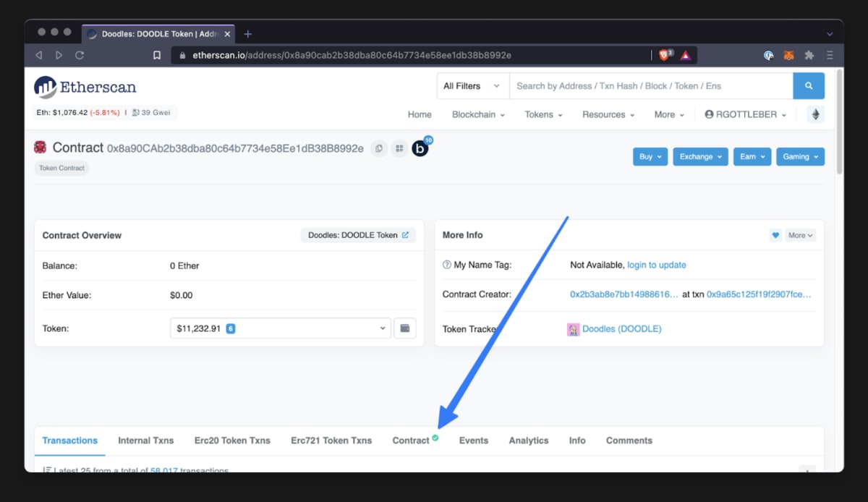Click the My Name Tag help icon
The width and height of the screenshot is (868, 502).
pos(447,265)
